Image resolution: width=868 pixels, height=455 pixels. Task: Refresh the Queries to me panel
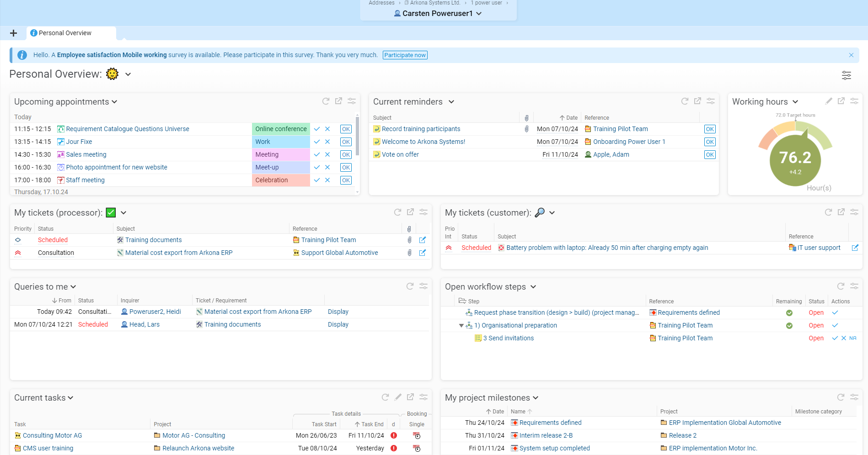(410, 286)
